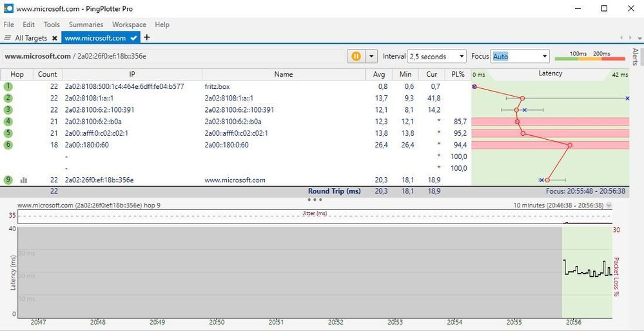Open the File menu
Screen dimensions: 644x331
click(8, 24)
